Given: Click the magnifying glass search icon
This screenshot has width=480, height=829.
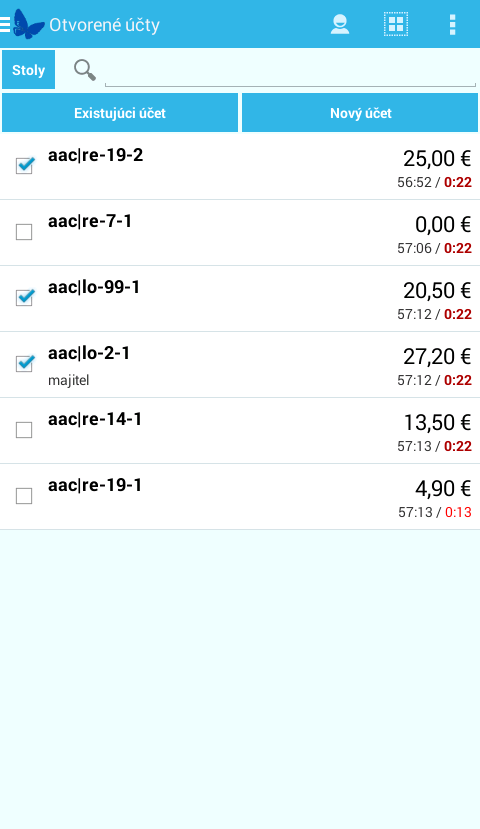Looking at the screenshot, I should point(85,70).
